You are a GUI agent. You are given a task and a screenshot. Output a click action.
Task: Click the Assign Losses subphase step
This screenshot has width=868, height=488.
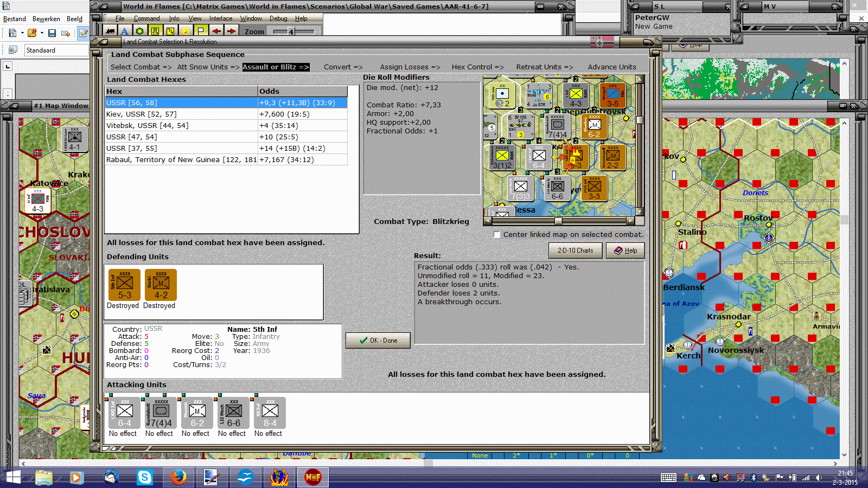[410, 67]
